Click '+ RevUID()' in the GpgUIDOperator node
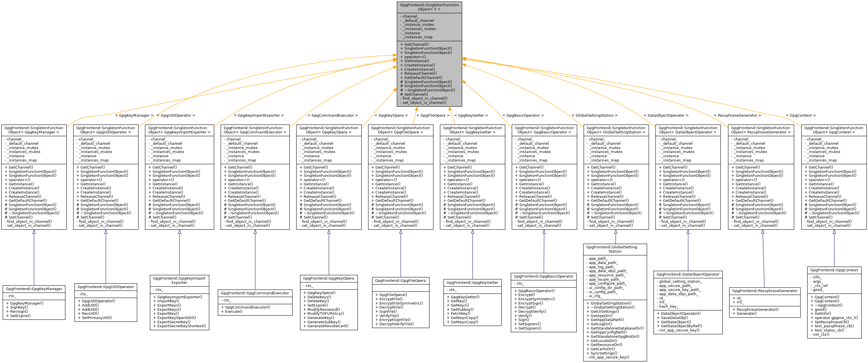The image size is (868, 363). 88,313
